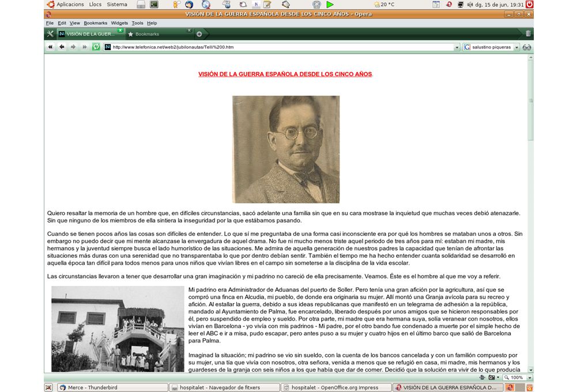Open the Help menu
This screenshot has width=588, height=392.
coord(152,23)
